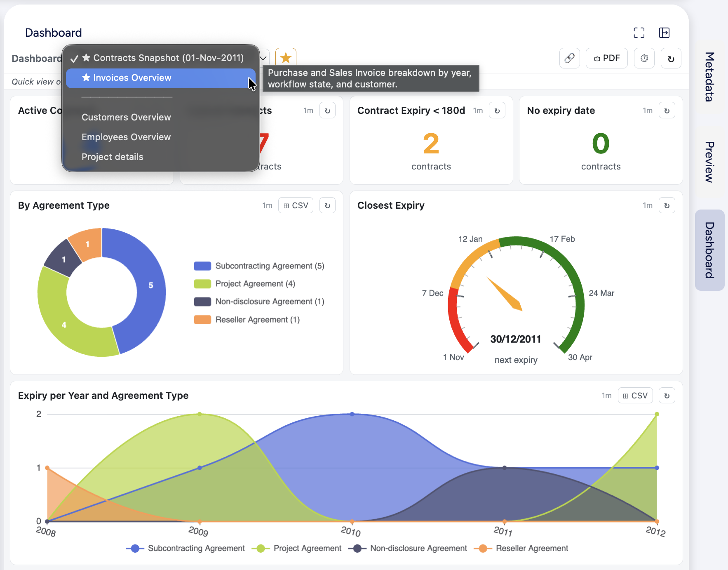
Task: Export dashboard using PDF button
Action: tap(607, 58)
